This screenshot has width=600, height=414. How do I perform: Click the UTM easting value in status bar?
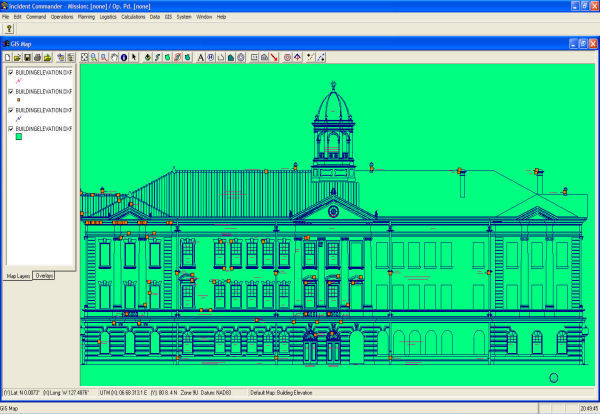[x=123, y=393]
